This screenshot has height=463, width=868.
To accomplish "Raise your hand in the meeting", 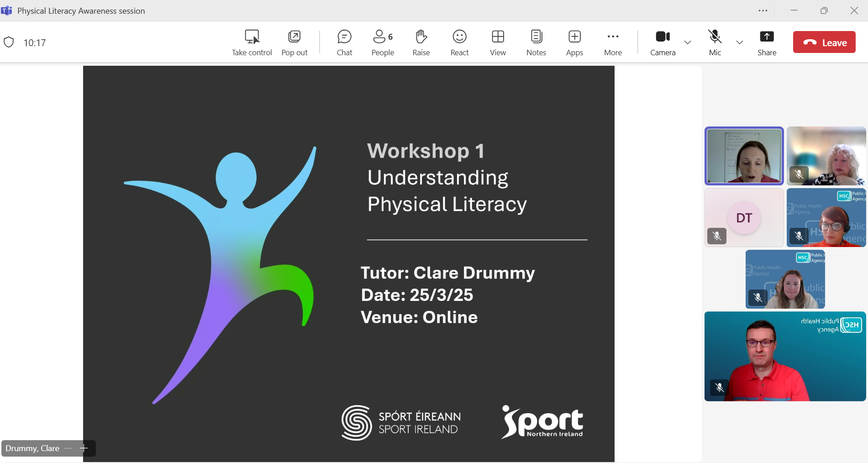I will pos(421,43).
